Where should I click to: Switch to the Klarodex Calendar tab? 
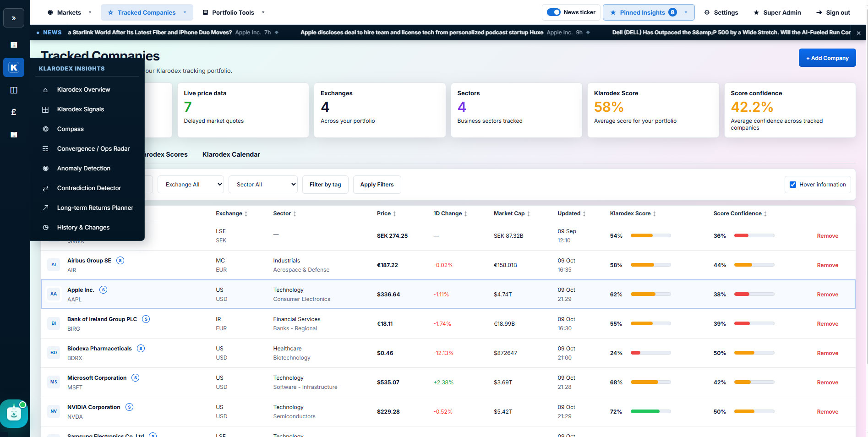[x=231, y=154]
